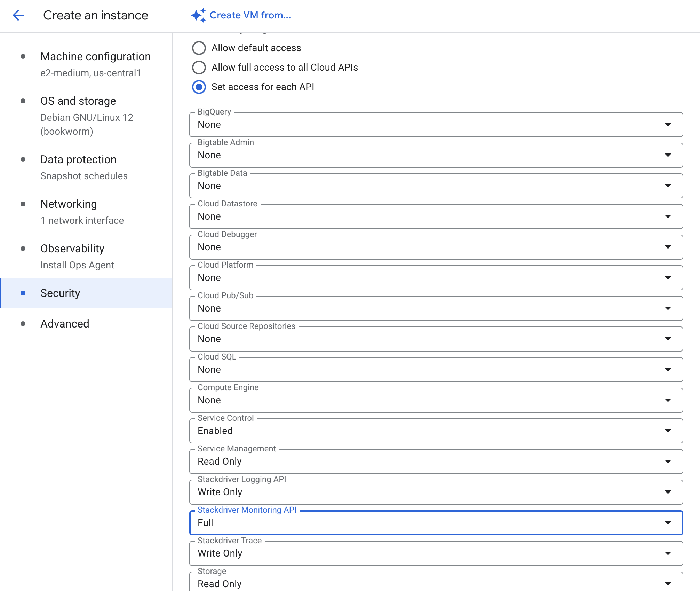This screenshot has width=700, height=591.
Task: Open the Bigtable Data dropdown
Action: (x=436, y=186)
